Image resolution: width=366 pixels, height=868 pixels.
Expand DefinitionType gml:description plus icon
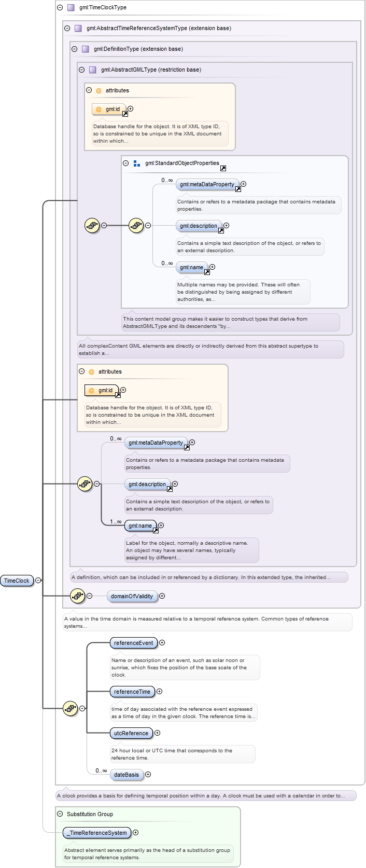point(175,484)
